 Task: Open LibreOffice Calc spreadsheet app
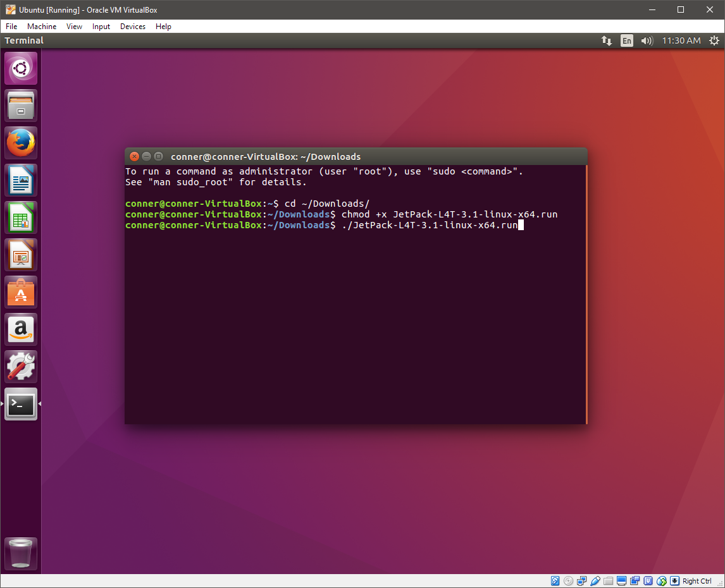[21, 217]
